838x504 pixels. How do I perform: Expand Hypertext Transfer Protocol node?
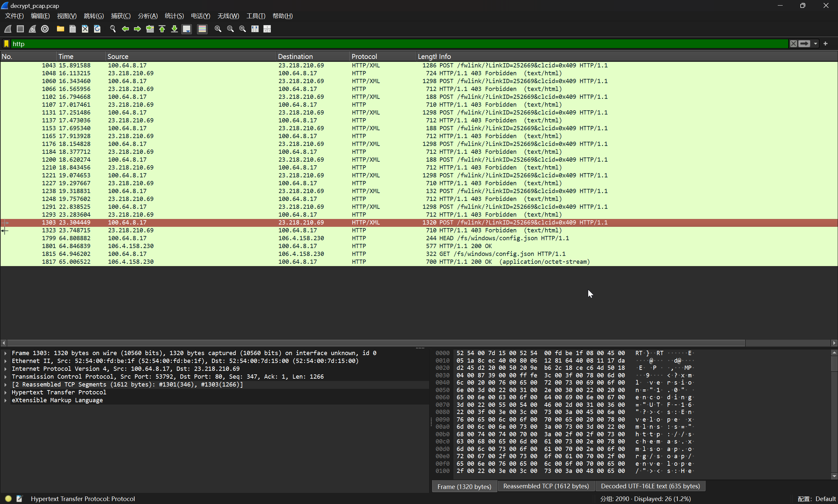click(x=6, y=392)
